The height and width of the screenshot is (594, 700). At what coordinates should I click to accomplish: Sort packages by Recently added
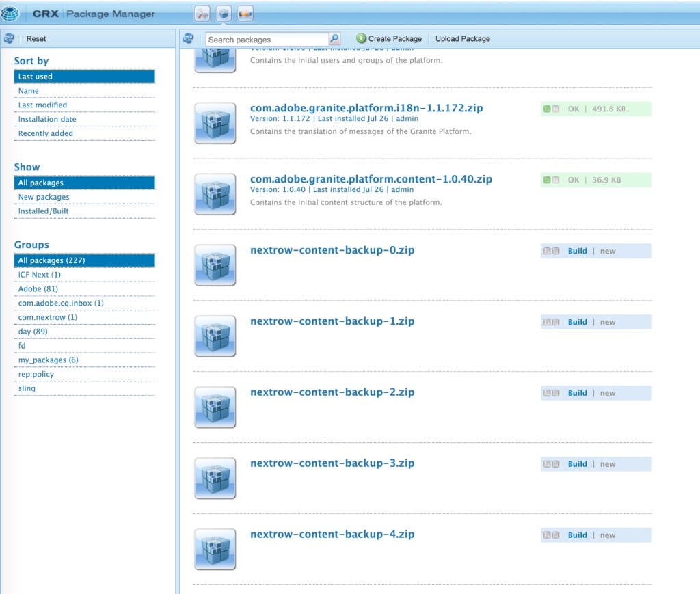click(x=84, y=133)
